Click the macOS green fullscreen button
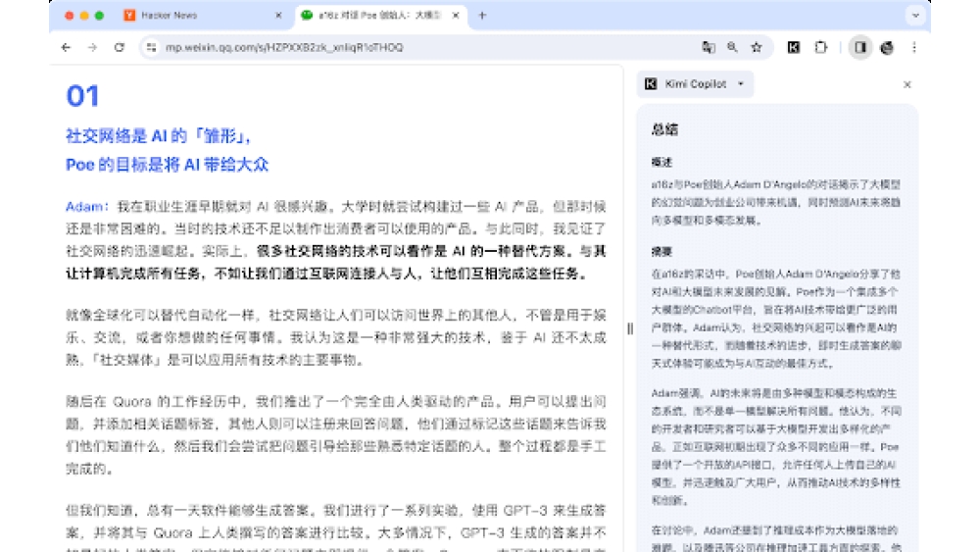This screenshot has width=980, height=552. [x=99, y=16]
